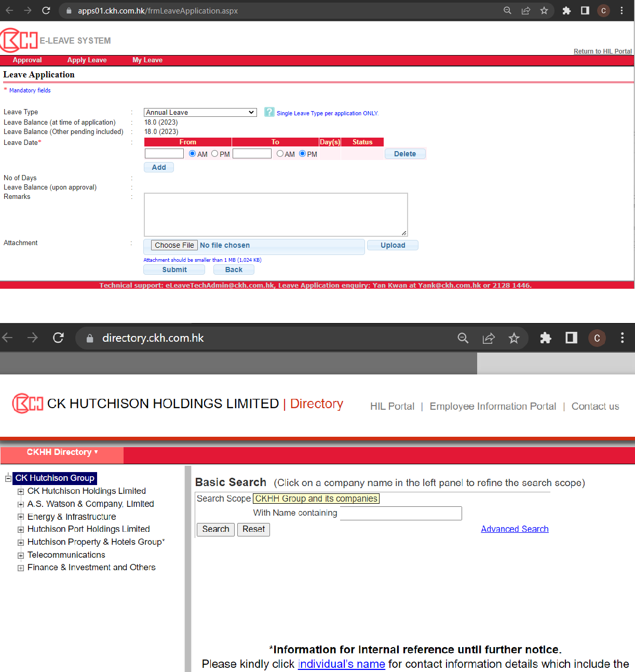Toggle the side panel icon in the directory browser
The width and height of the screenshot is (635, 672).
coord(571,338)
